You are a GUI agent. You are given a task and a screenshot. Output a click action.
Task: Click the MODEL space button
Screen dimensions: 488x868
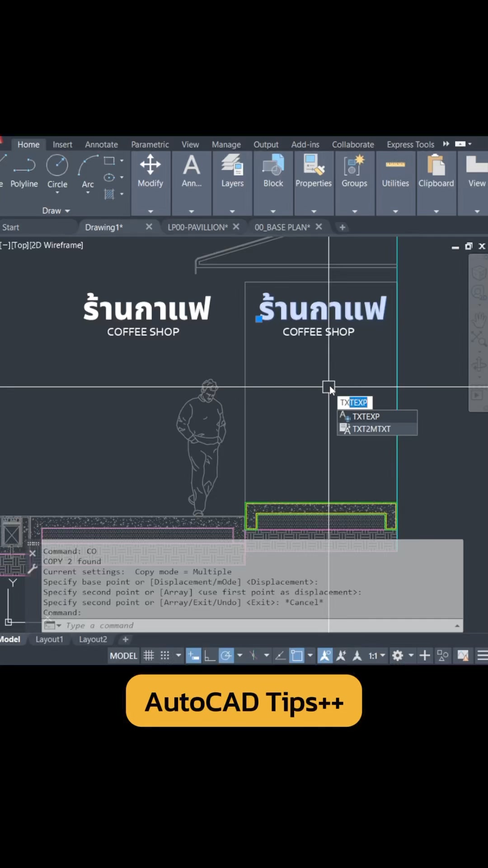pyautogui.click(x=123, y=656)
